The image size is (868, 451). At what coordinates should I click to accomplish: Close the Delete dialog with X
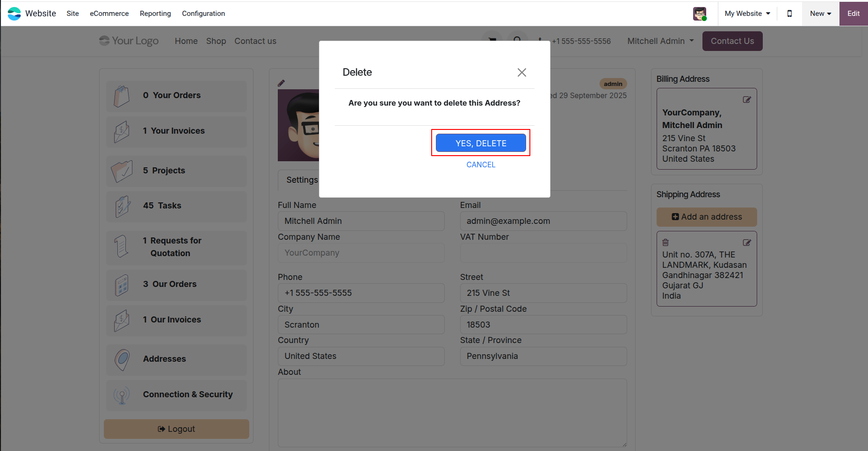pyautogui.click(x=522, y=72)
